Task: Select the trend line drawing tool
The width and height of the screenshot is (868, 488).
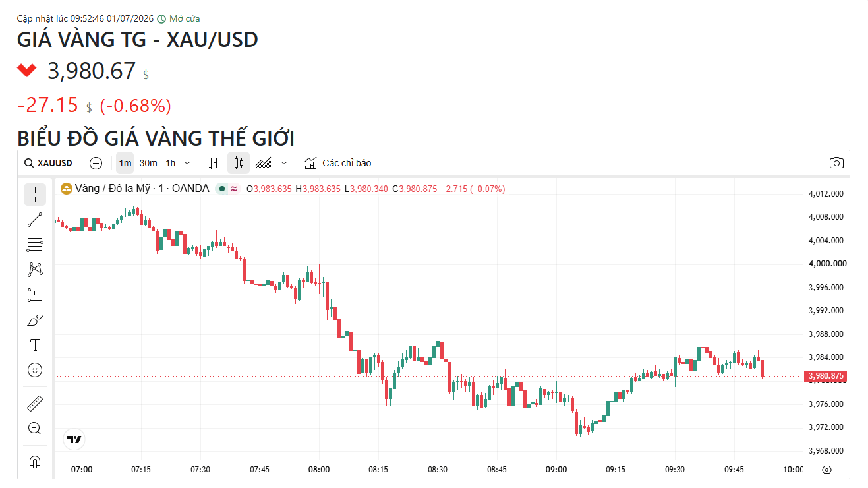Action: click(35, 220)
